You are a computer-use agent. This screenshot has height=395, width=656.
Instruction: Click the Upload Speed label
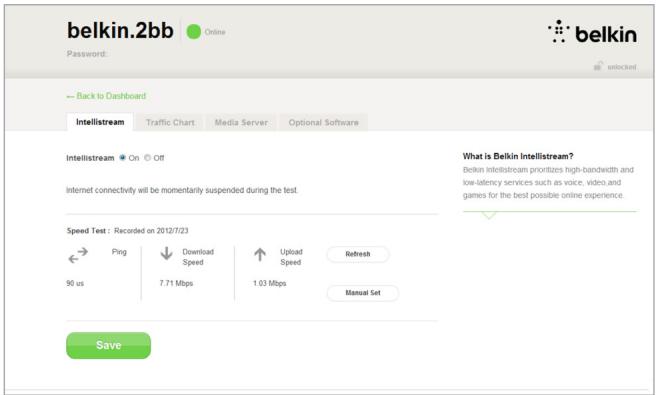[x=291, y=257]
